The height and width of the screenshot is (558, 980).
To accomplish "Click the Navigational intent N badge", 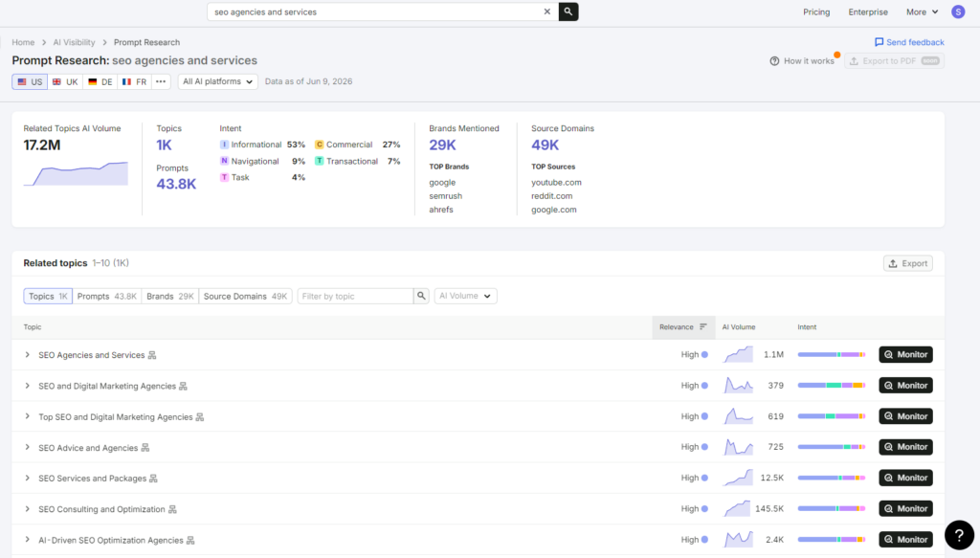I will pyautogui.click(x=224, y=161).
